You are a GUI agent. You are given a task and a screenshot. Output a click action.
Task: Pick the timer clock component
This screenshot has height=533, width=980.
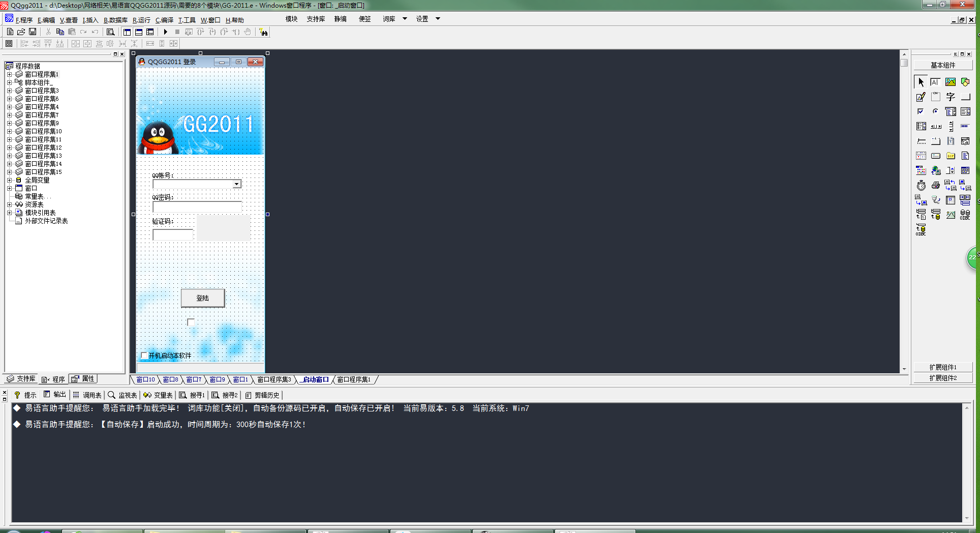(921, 185)
